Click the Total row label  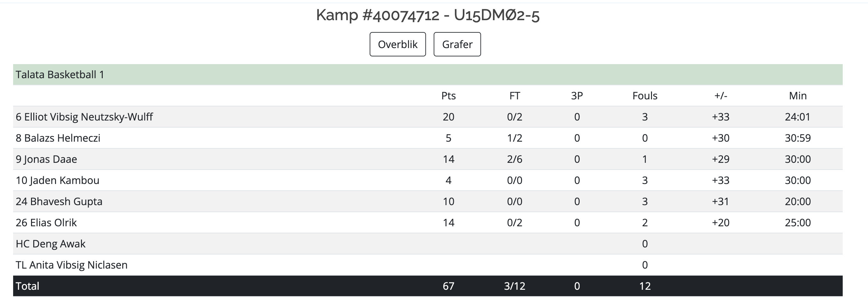pyautogui.click(x=27, y=286)
